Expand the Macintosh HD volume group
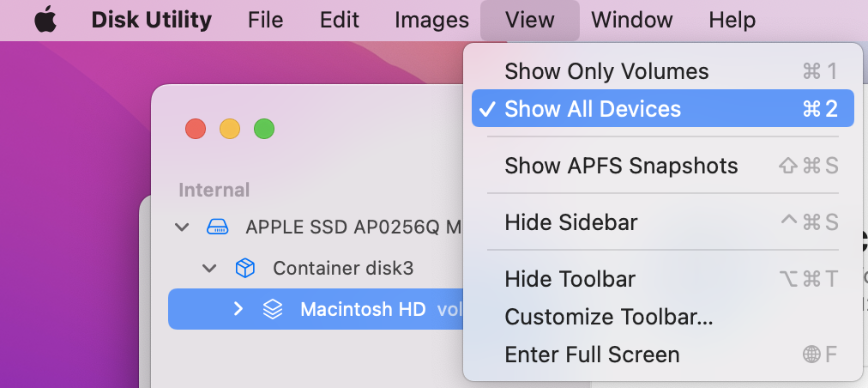 click(x=238, y=309)
